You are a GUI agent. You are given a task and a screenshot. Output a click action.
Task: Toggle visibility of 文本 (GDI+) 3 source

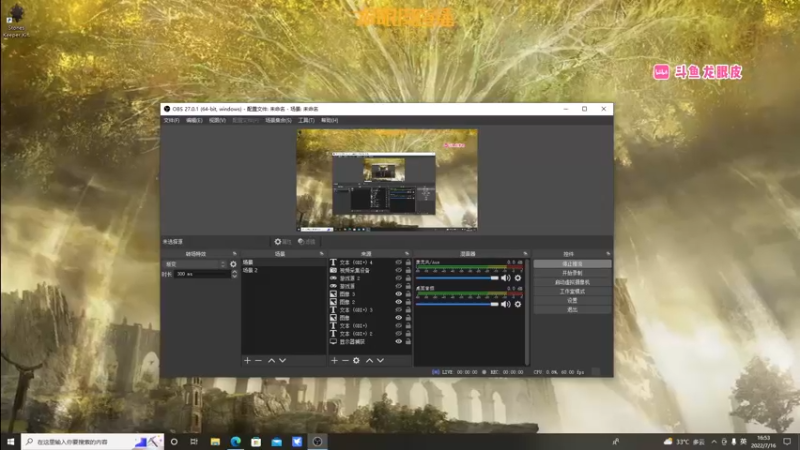point(398,310)
